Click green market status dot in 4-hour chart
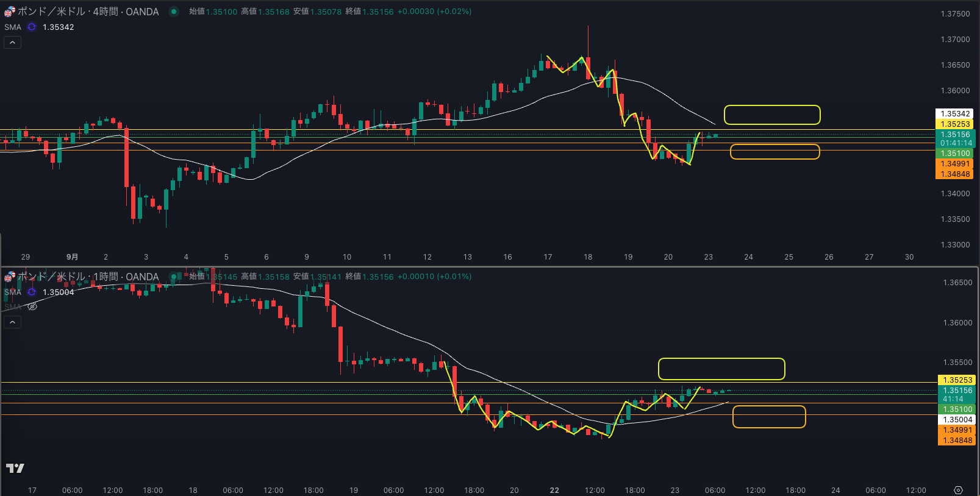 [x=174, y=12]
